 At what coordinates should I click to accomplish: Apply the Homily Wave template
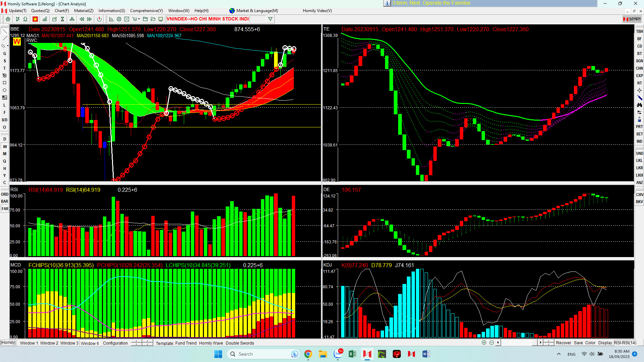point(211,343)
